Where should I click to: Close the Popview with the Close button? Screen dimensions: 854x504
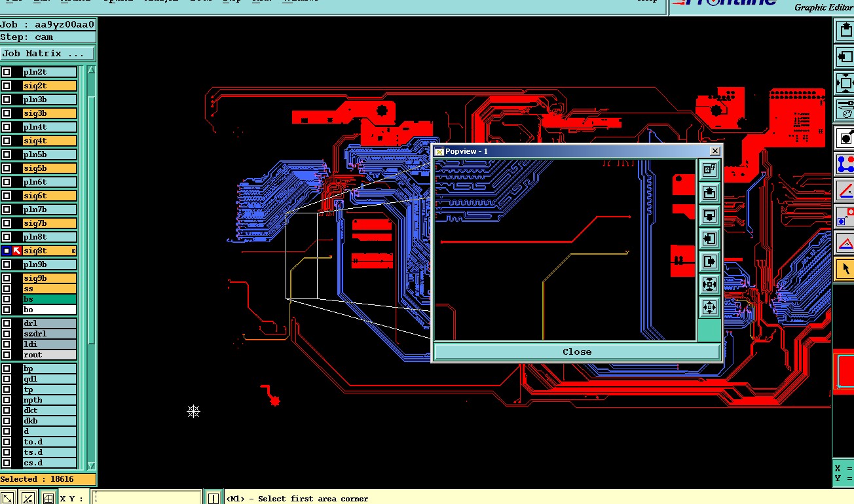[577, 351]
